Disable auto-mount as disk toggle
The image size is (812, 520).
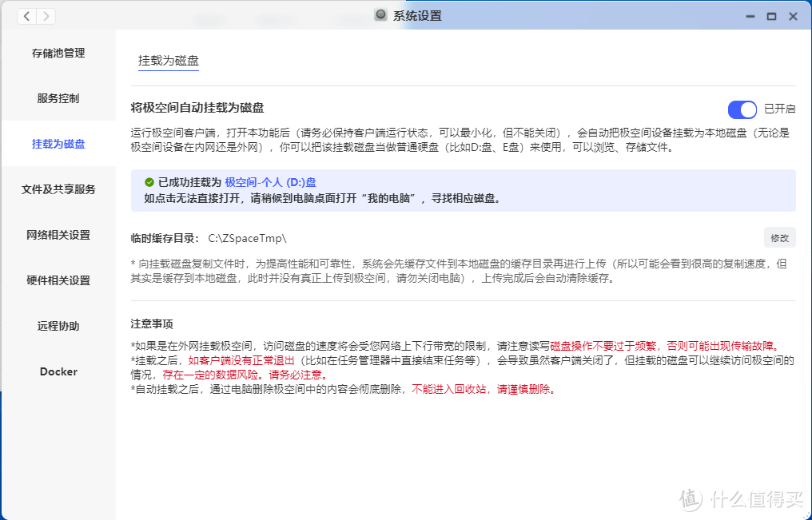[x=742, y=109]
